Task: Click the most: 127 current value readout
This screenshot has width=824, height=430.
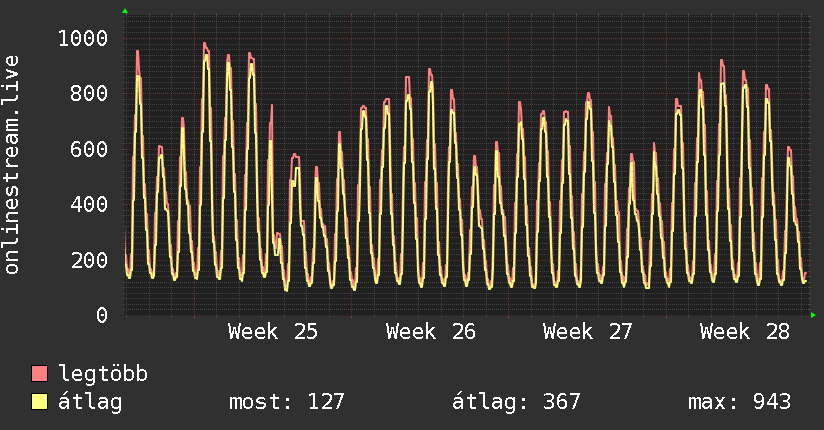Action: click(286, 402)
